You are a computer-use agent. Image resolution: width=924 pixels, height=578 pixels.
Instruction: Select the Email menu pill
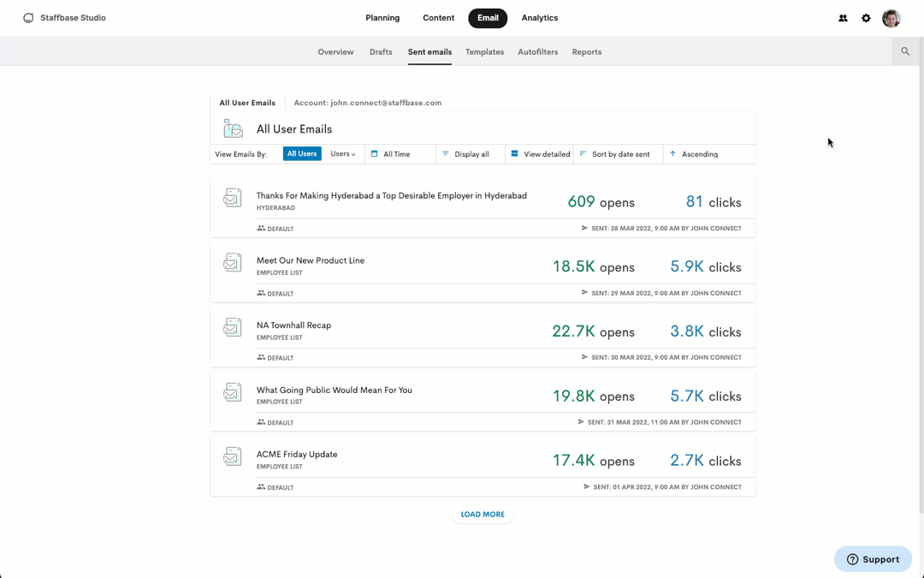tap(488, 18)
